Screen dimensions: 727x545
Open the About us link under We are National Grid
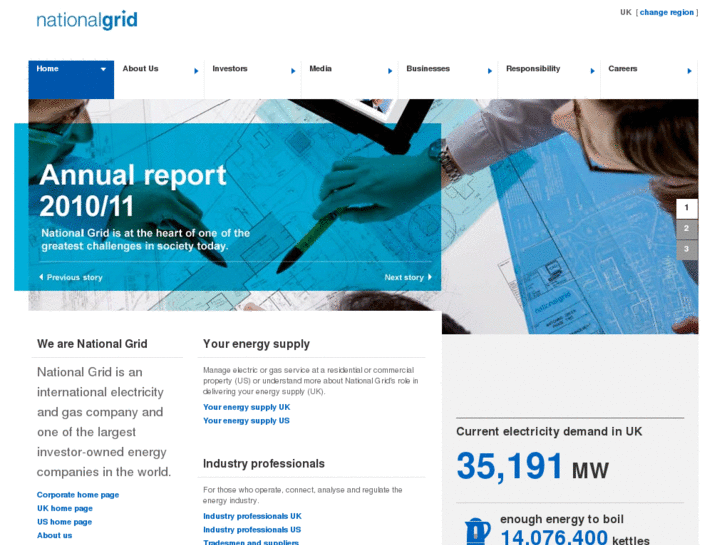point(55,535)
